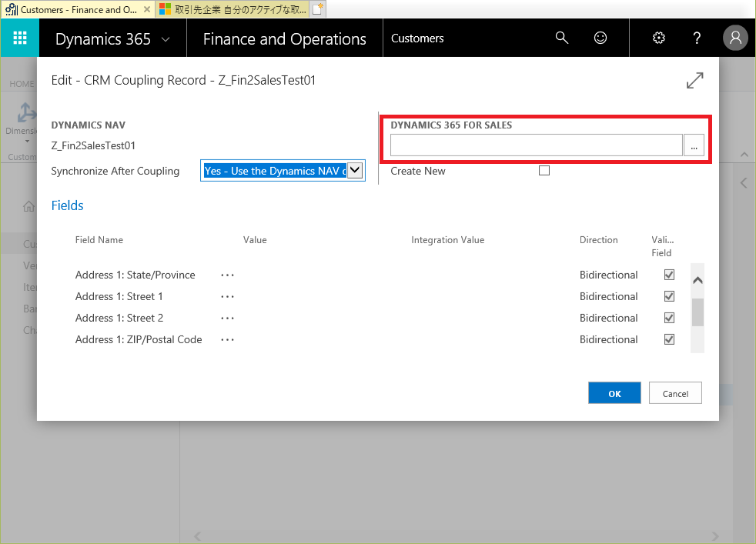Click the FactBox pane chevron behind the dialog
This screenshot has width=756, height=544.
click(x=744, y=183)
